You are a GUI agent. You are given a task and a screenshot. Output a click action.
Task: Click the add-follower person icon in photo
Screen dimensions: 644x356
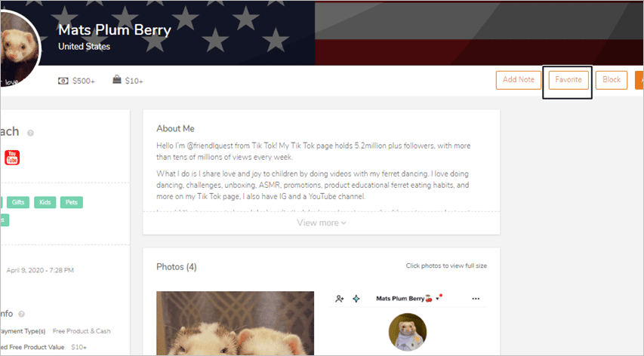[339, 299]
